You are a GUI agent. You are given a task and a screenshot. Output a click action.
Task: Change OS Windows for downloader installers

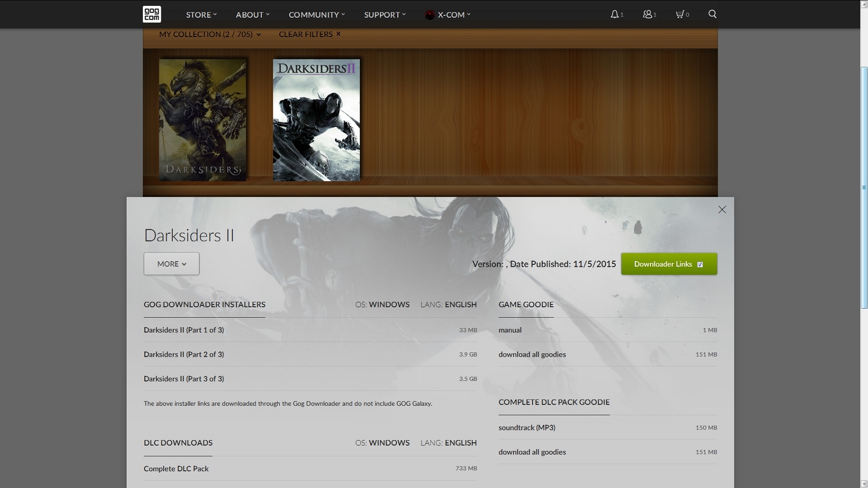(x=382, y=304)
